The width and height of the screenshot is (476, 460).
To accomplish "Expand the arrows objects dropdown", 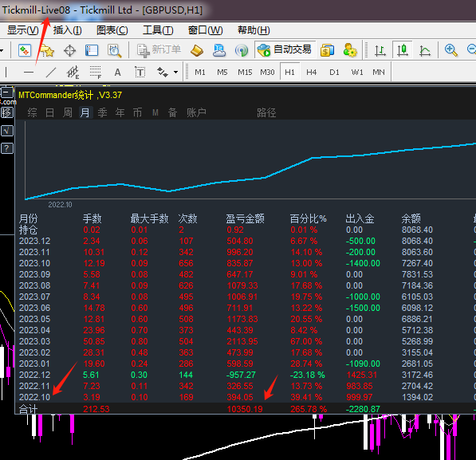I will pos(175,73).
